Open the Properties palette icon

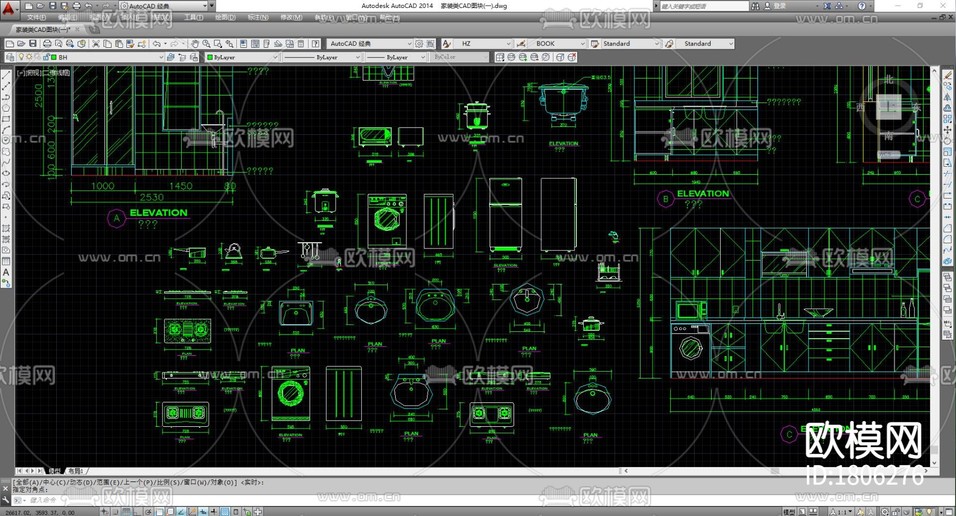pyautogui.click(x=243, y=43)
